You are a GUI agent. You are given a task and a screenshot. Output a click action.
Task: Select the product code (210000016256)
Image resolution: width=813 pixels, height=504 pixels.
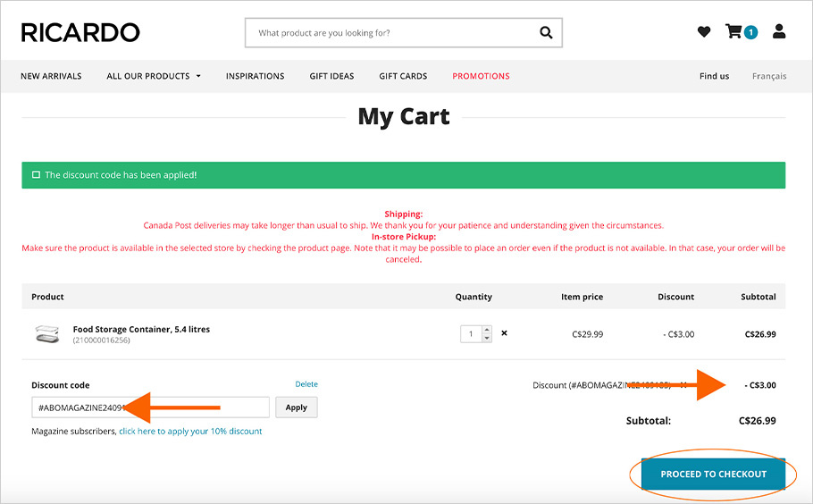[101, 340]
